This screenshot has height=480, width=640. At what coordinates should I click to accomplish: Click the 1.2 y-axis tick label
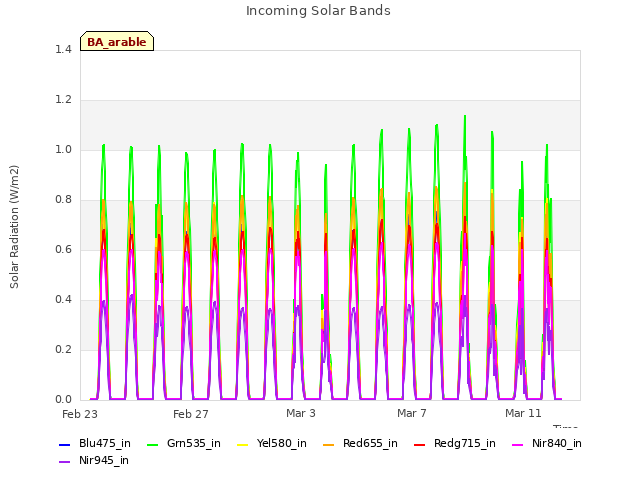pos(63,100)
